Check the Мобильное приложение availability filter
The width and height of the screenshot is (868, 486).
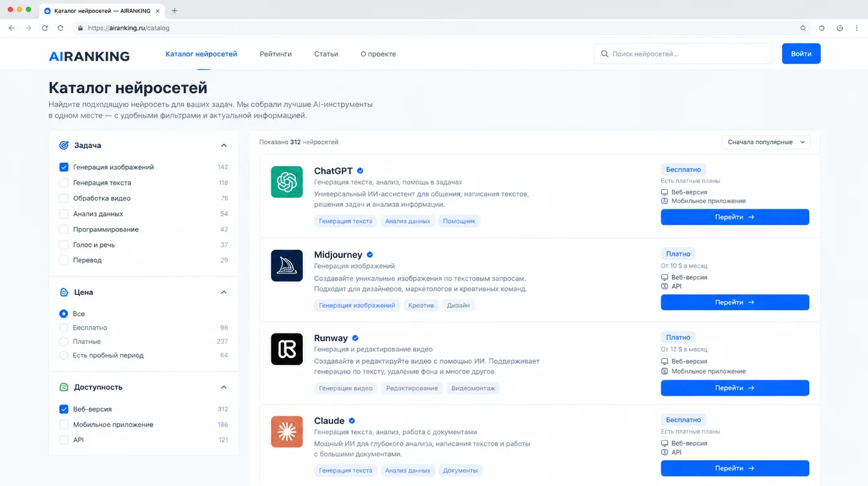64,425
